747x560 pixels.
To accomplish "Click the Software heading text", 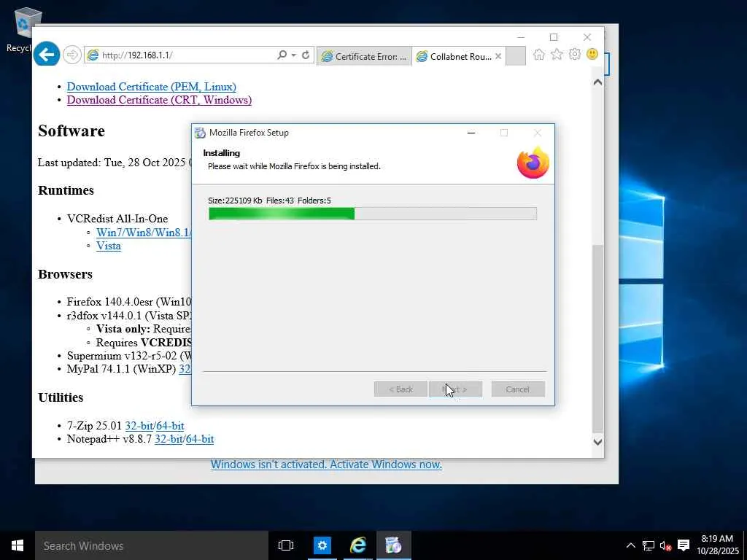I will coord(71,131).
